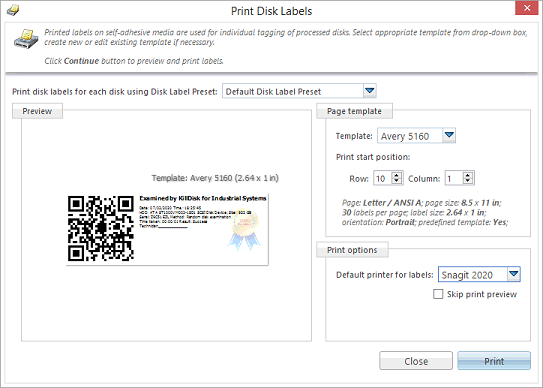
Task: Click inside the Row number field
Action: pos(383,178)
